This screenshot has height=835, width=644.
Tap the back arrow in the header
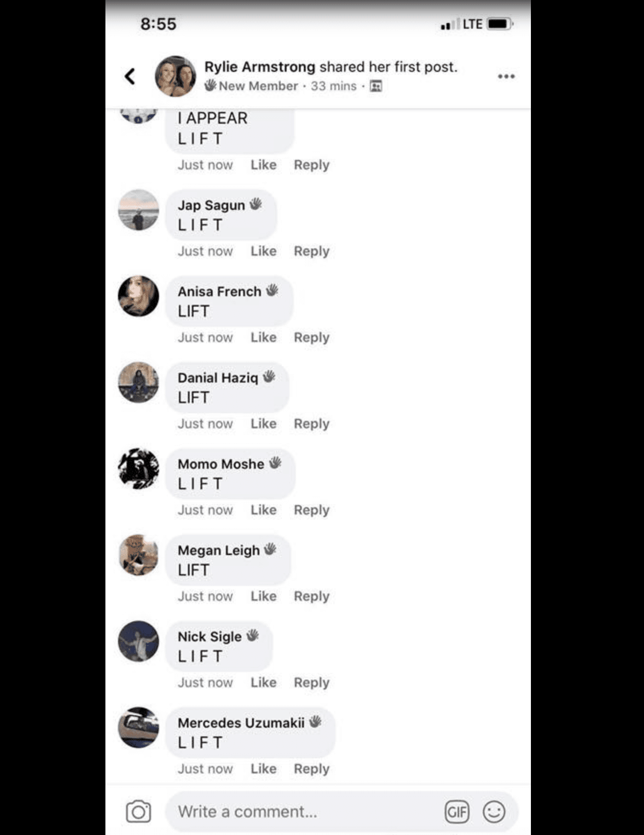130,76
